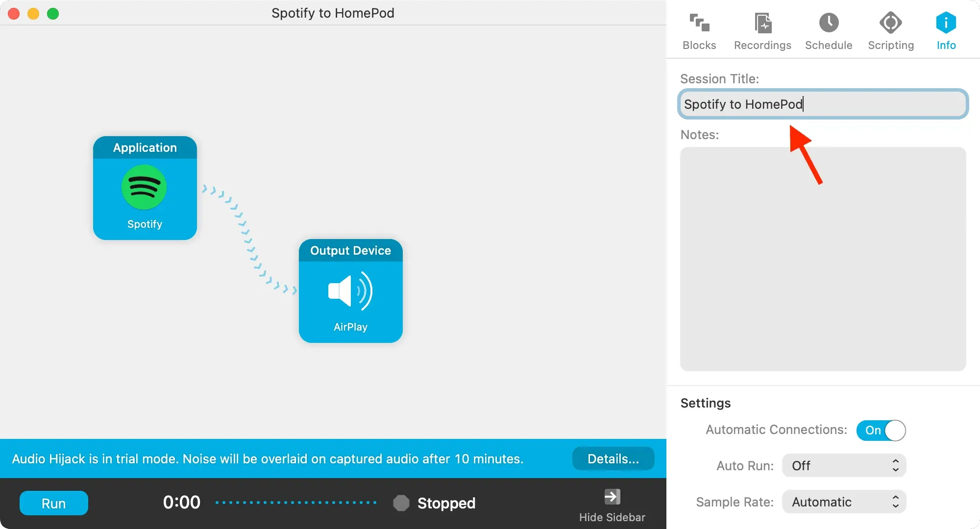The height and width of the screenshot is (529, 980).
Task: Click the Info tab in sidebar
Action: (946, 30)
